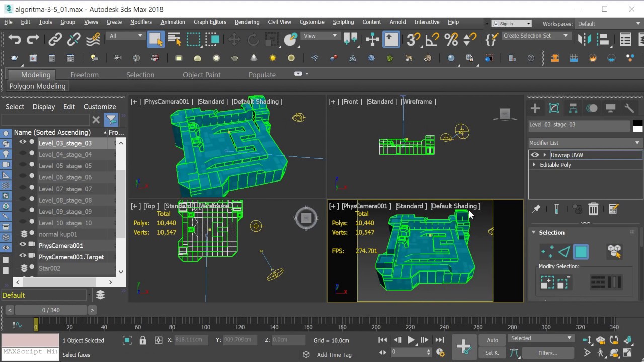Click the object color swatch beside name field
Viewport: 644px width, 362px height.
coord(637,125)
